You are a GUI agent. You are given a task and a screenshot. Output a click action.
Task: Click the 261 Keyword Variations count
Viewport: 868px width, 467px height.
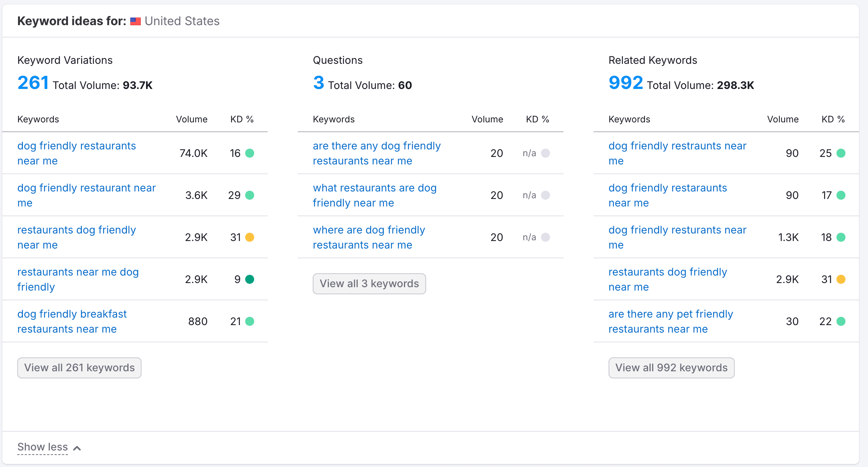tap(33, 83)
